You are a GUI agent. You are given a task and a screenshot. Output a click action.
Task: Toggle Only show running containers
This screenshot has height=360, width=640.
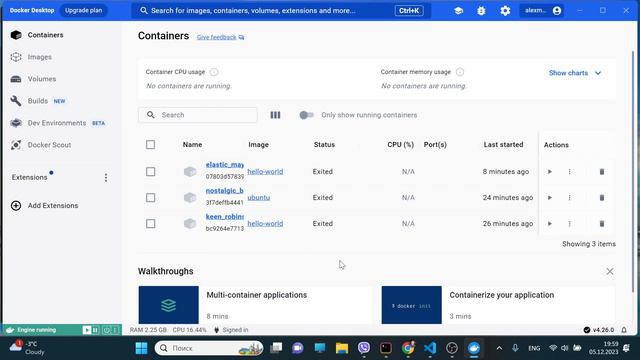(307, 115)
